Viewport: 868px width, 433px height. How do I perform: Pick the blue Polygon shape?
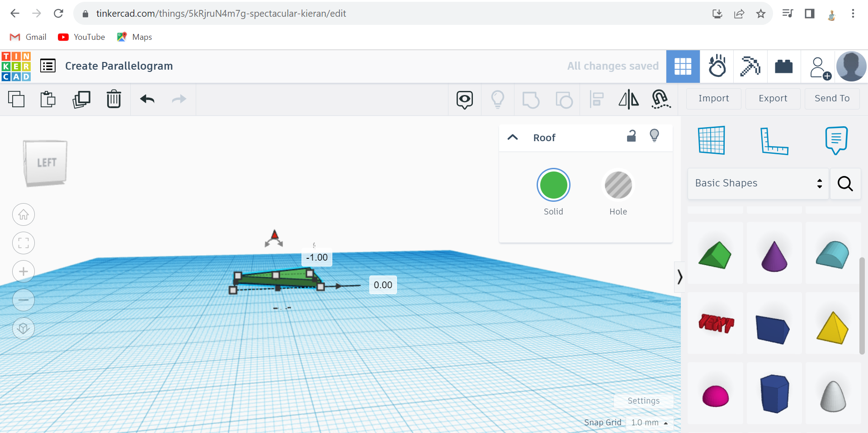point(774,393)
